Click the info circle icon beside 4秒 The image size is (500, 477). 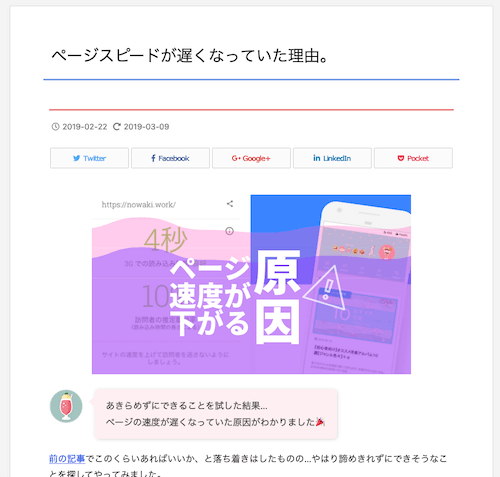point(229,231)
